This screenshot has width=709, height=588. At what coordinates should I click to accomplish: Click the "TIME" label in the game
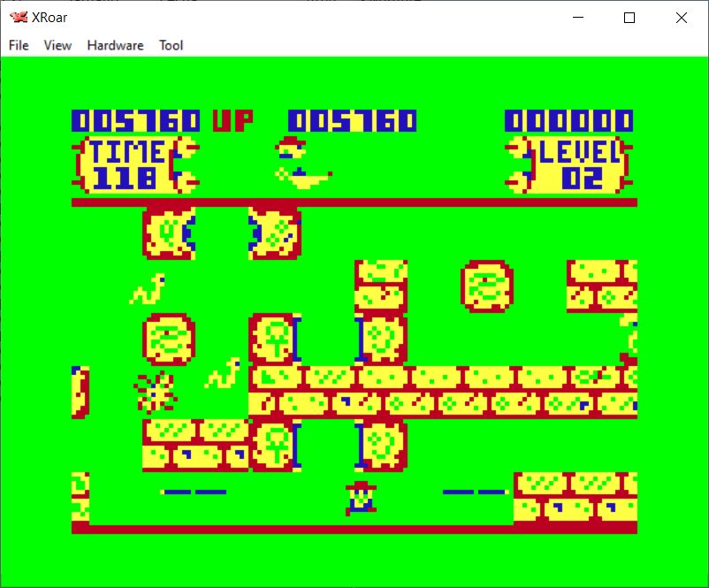coord(127,151)
